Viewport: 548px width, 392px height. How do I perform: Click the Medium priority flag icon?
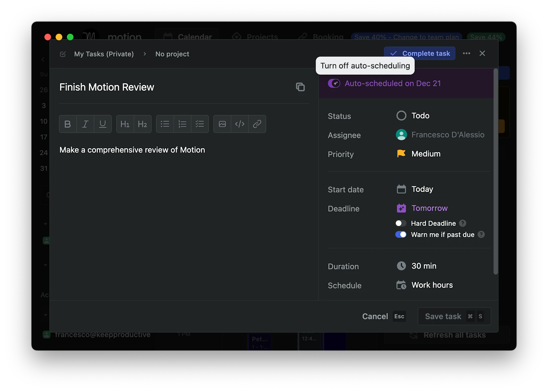tap(401, 154)
